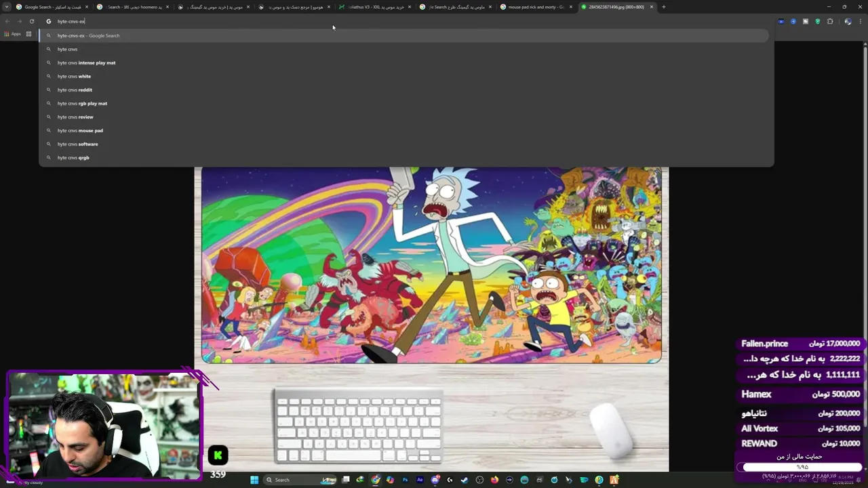Select suggestion hyte-cnvs-ex - Google Search

405,35
